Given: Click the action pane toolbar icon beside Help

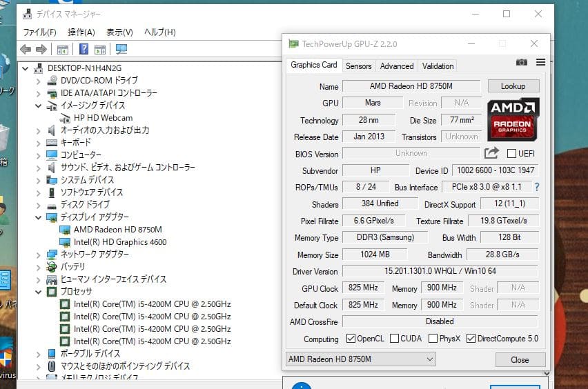Looking at the screenshot, I should point(100,49).
